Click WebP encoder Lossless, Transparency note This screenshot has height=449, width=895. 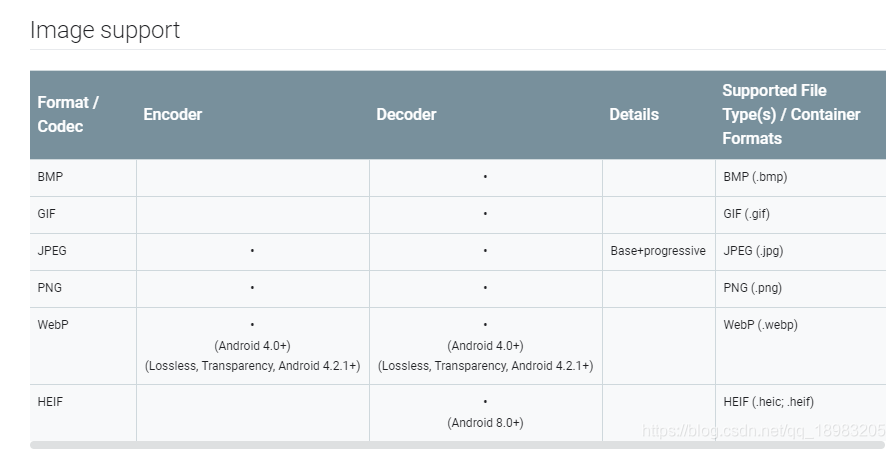[x=252, y=366]
